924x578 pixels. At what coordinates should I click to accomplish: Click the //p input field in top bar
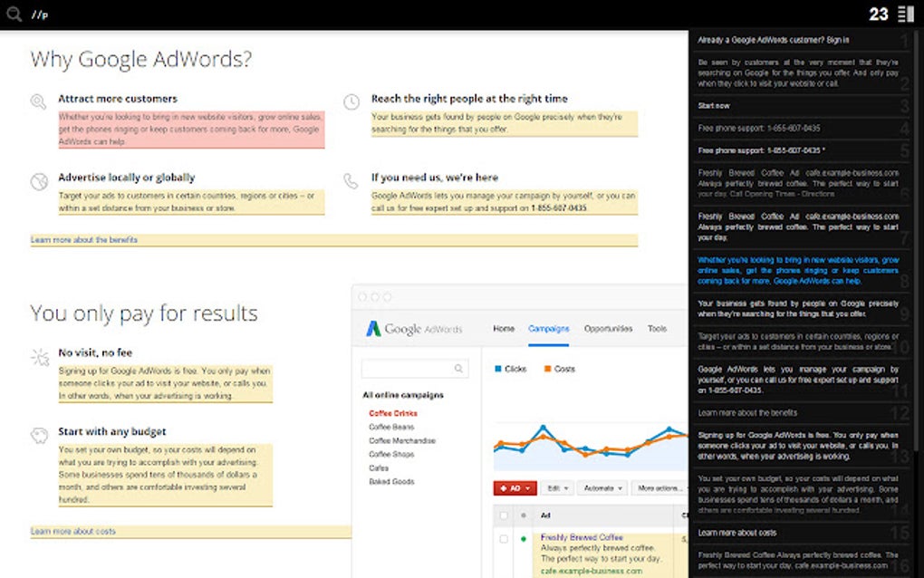click(x=38, y=14)
